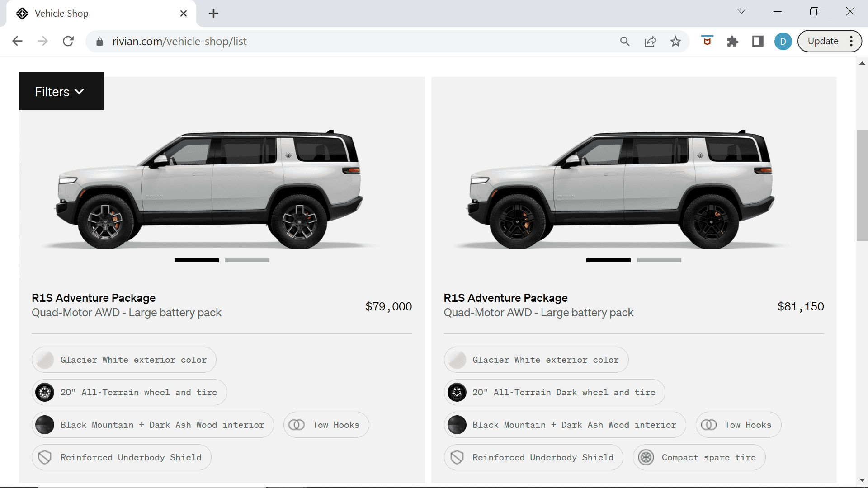Open the $81,150 R1S vehicle image
Viewport: 868px width, 488px height.
621,190
